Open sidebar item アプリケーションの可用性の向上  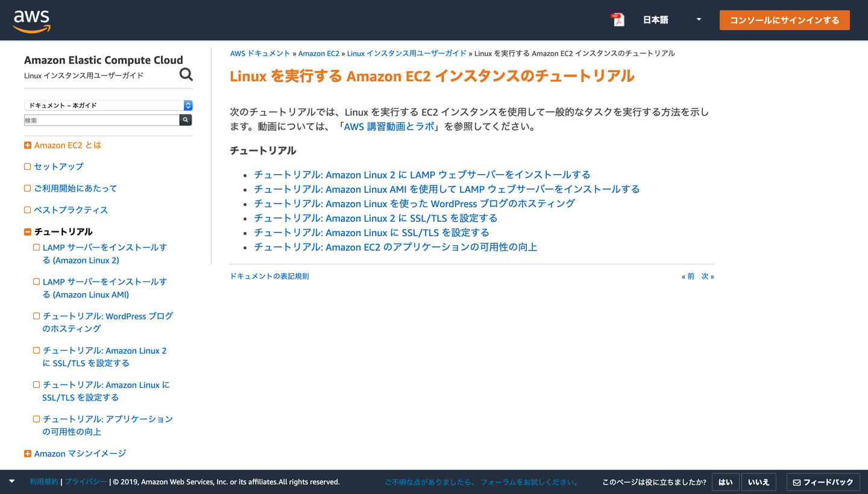(107, 425)
